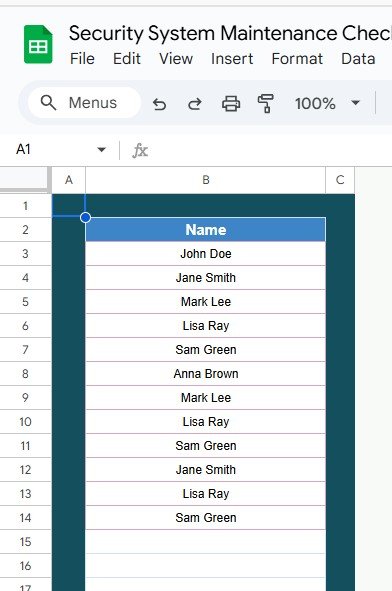Open the Insert menu
392x591 pixels.
click(232, 59)
